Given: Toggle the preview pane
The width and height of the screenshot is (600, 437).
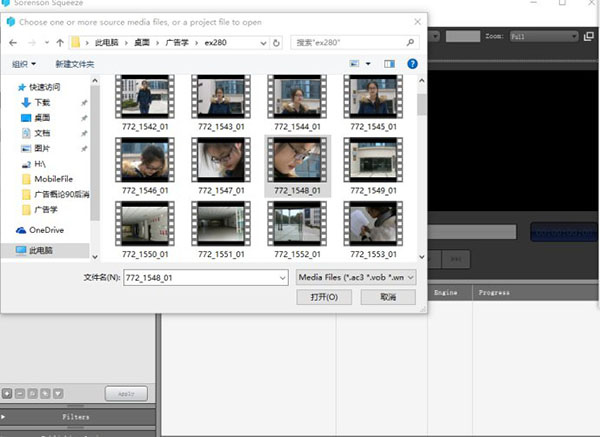Looking at the screenshot, I should point(389,64).
